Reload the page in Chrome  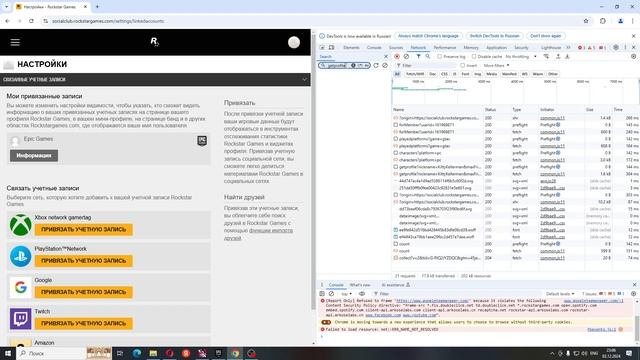pos(31,21)
